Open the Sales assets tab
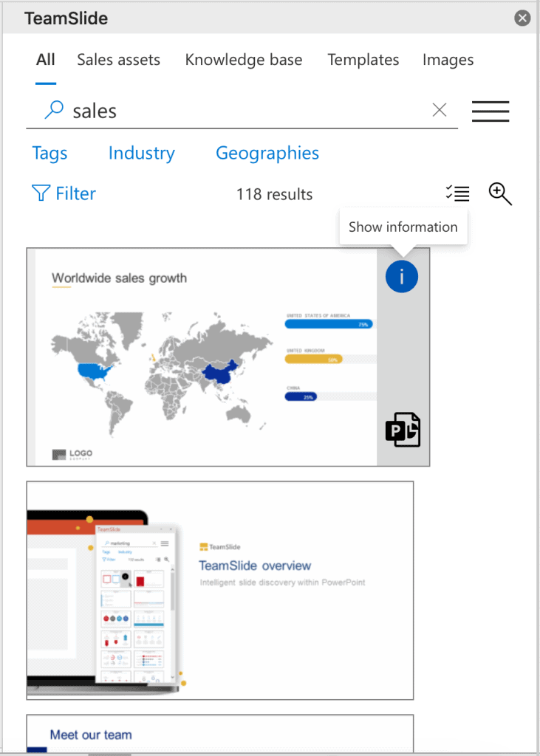Image resolution: width=540 pixels, height=756 pixels. click(119, 60)
